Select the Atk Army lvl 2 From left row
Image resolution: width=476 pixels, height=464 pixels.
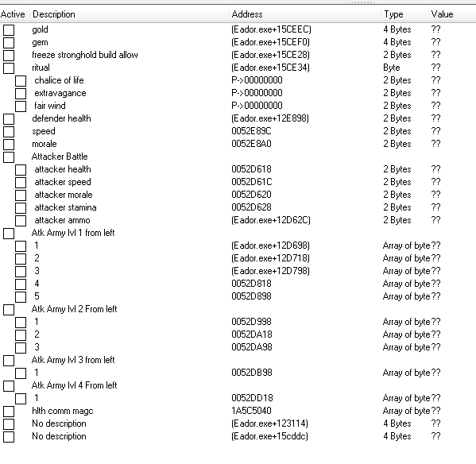[75, 309]
